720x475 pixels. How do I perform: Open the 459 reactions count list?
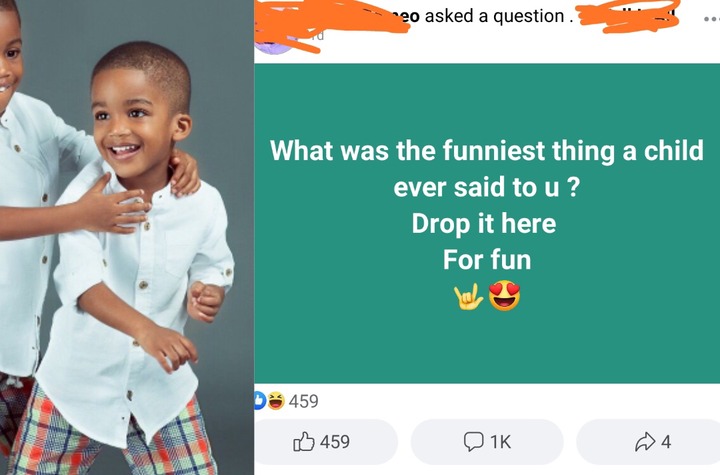pyautogui.click(x=304, y=401)
